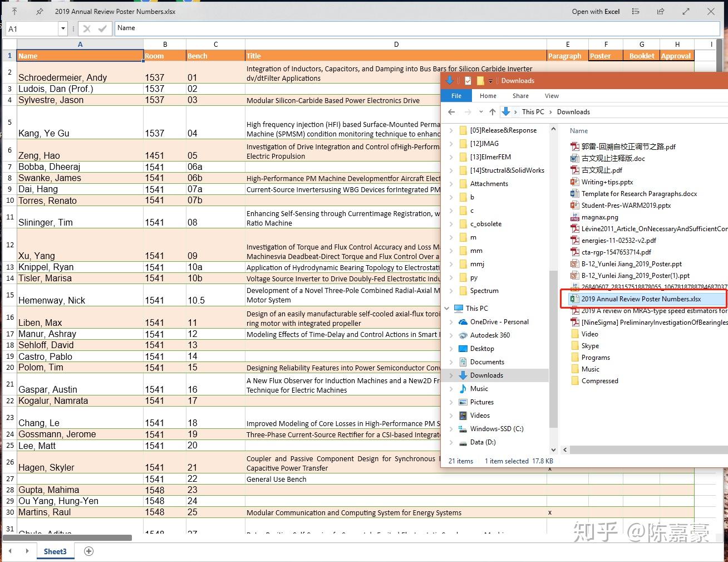
Task: Click Open with Excel button
Action: (x=596, y=11)
